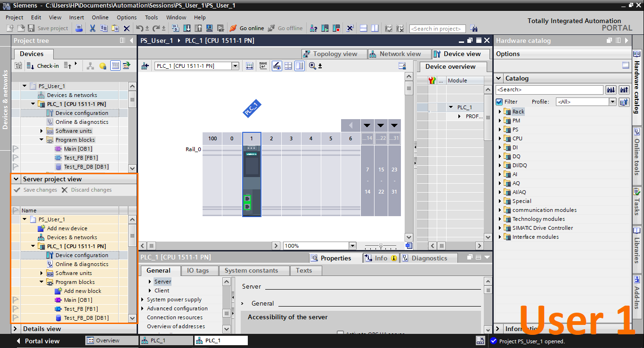
Task: Check Activate OPC UA server
Action: (x=340, y=333)
